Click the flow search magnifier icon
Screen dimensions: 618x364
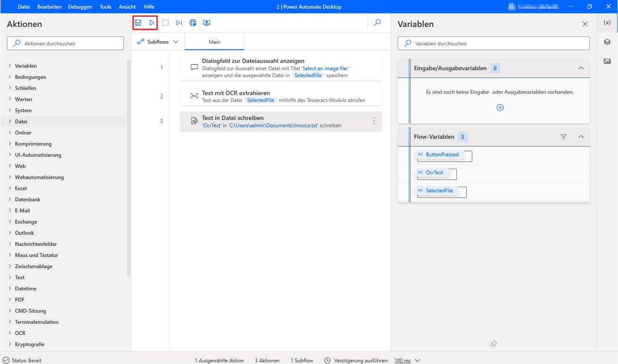pyautogui.click(x=378, y=22)
